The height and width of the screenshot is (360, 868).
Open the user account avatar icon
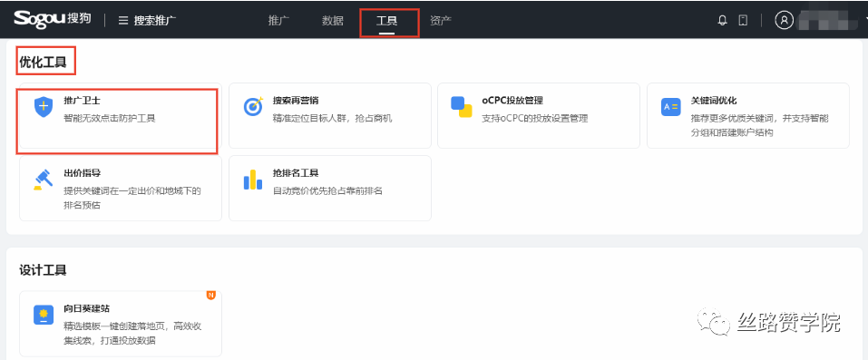point(784,21)
